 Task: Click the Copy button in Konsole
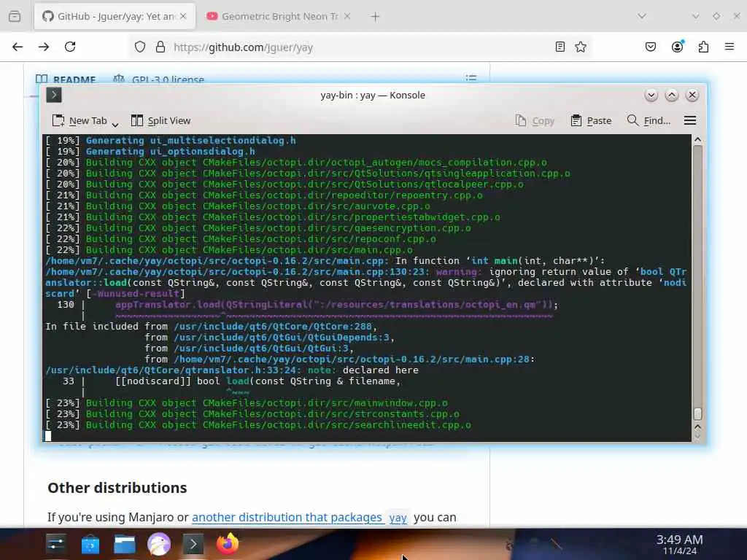[535, 121]
